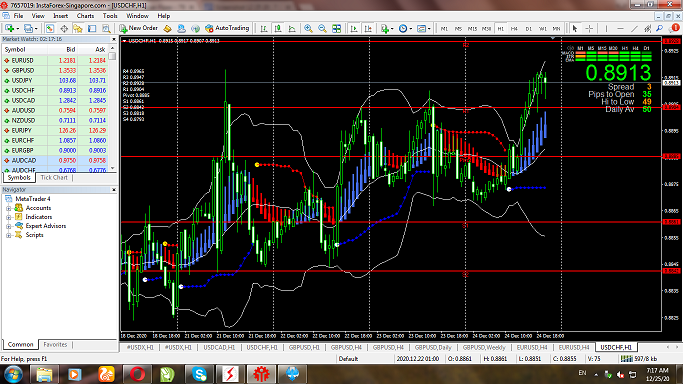This screenshot has width=683, height=384.
Task: Select the Horizontal Line drawing tool
Action: (x=620, y=28)
